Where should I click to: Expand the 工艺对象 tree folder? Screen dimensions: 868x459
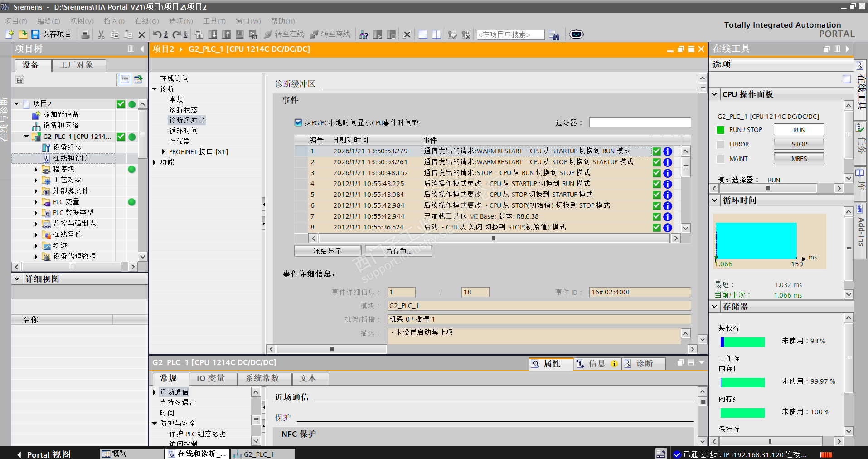36,180
